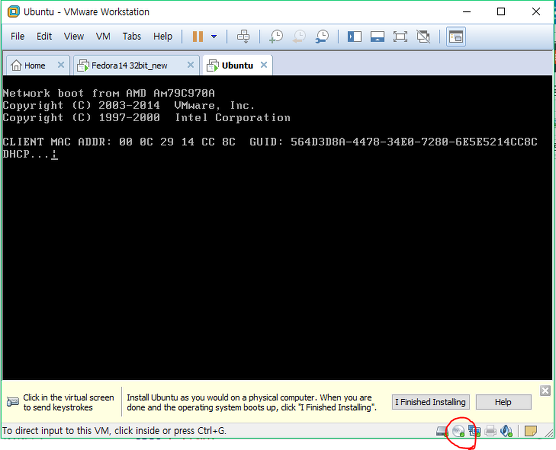
Task: Revert the VM to its previous snapshot
Action: coord(299,36)
